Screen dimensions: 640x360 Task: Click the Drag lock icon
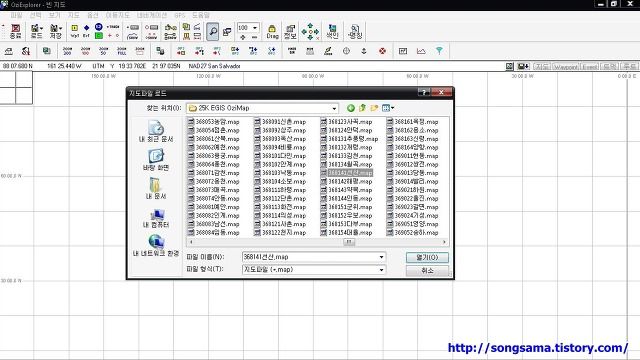pyautogui.click(x=272, y=31)
